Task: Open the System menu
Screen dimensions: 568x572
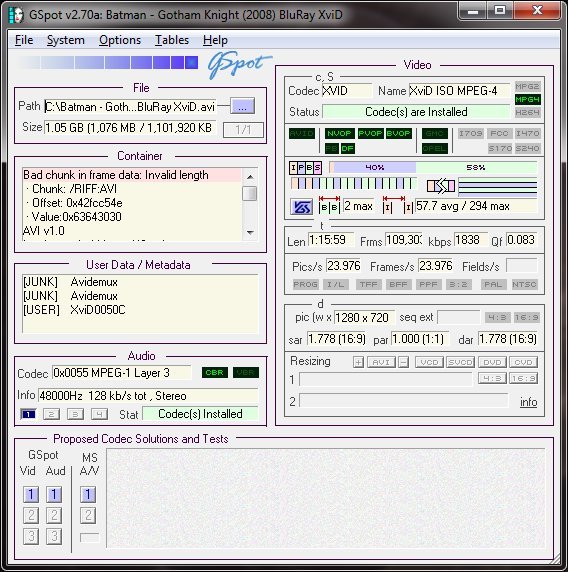Action: tap(66, 40)
